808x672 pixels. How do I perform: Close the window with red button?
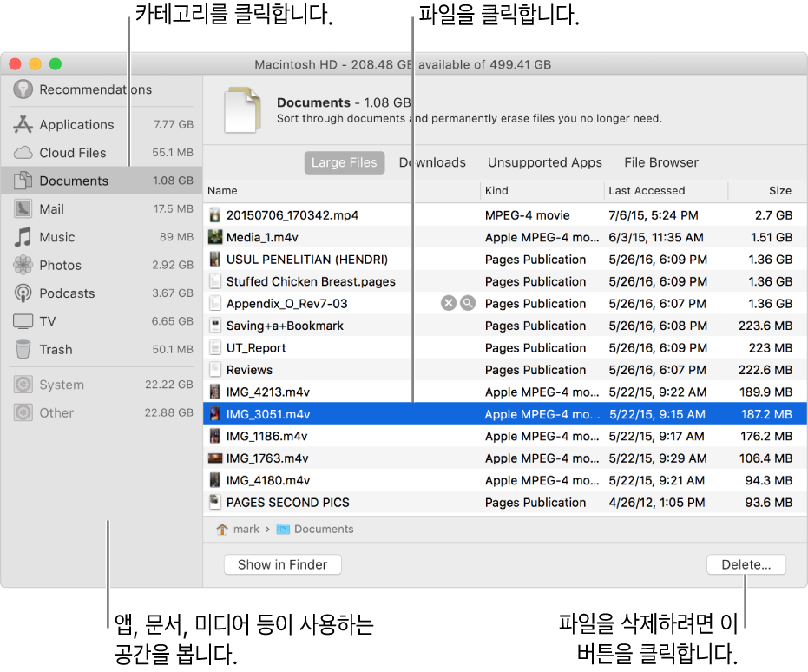15,64
